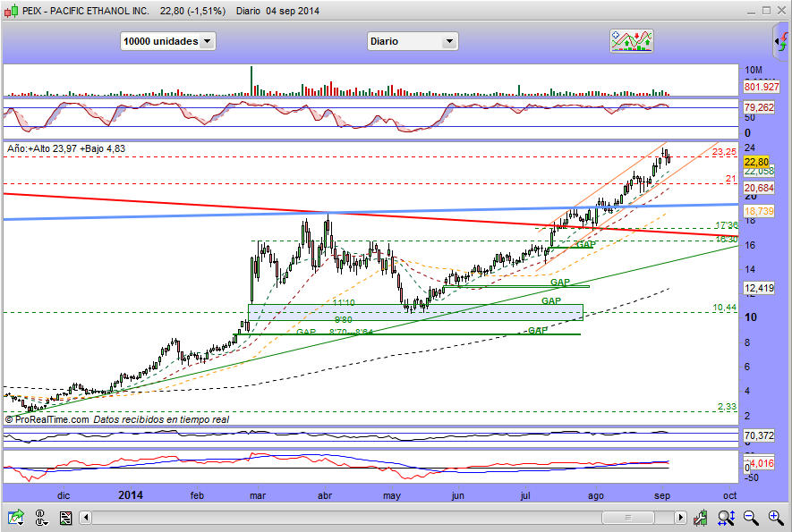Click the 2014 year label on time axis
Screen dimensions: 792x532
point(131,495)
